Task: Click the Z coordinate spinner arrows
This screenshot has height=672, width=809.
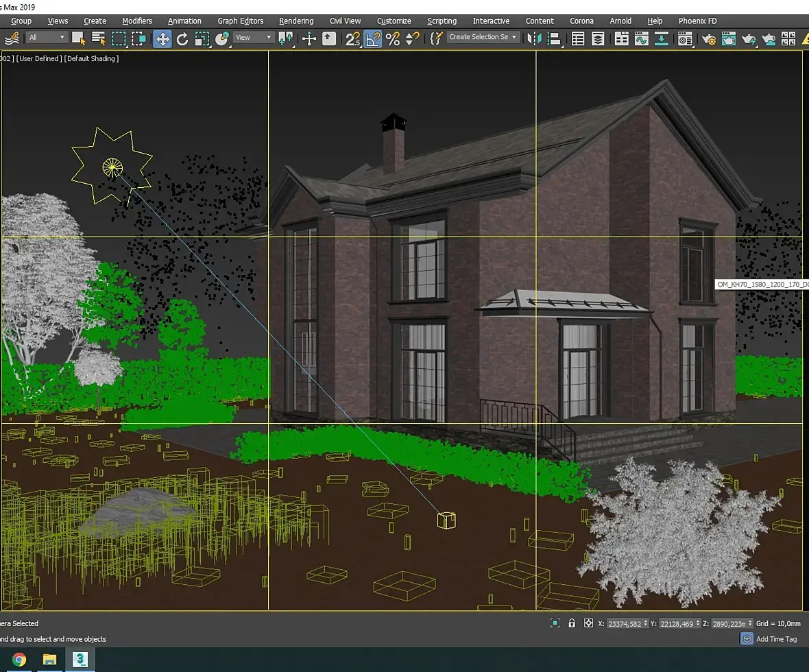Action: click(x=750, y=623)
